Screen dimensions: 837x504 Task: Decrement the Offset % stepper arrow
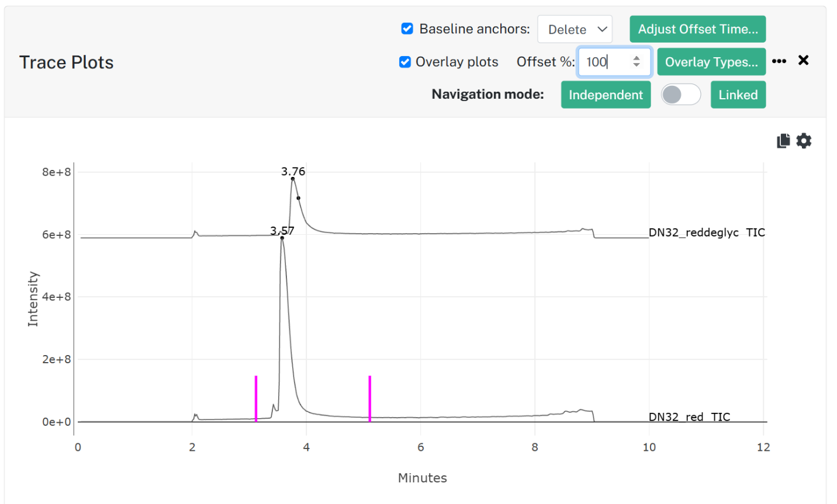[637, 65]
